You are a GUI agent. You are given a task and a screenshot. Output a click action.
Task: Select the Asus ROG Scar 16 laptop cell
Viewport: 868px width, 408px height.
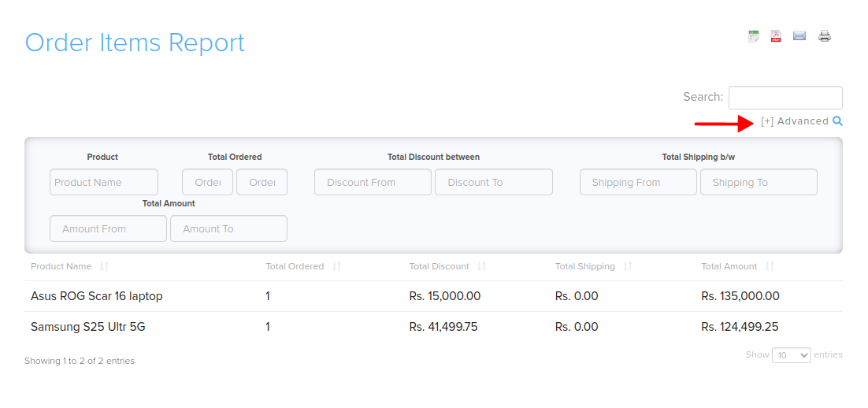click(97, 296)
